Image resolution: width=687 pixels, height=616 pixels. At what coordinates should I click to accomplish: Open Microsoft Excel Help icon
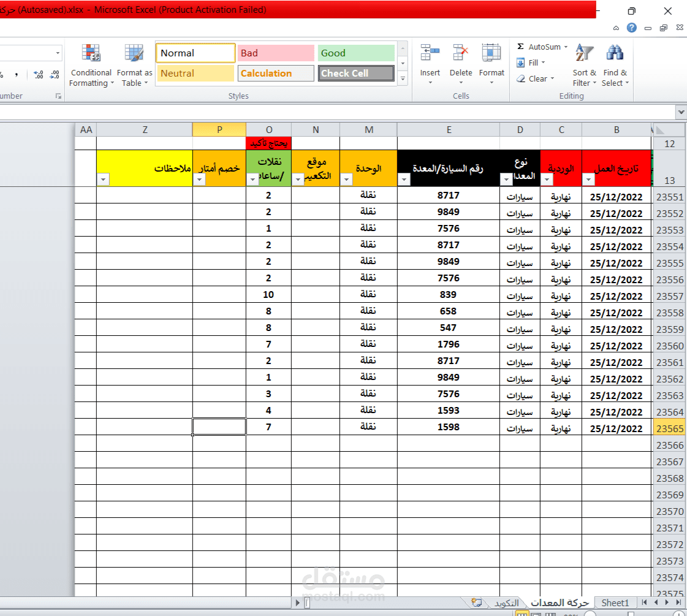click(631, 28)
